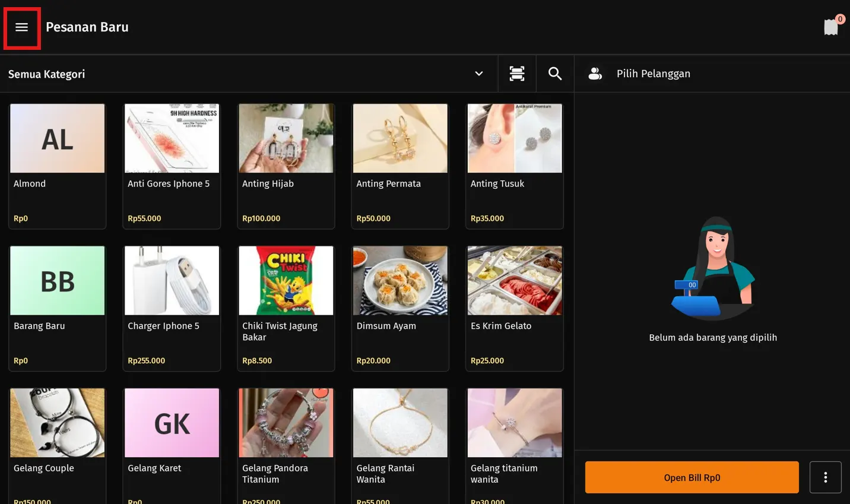Add Anting Hijab to the order
This screenshot has width=850, height=504.
[286, 166]
